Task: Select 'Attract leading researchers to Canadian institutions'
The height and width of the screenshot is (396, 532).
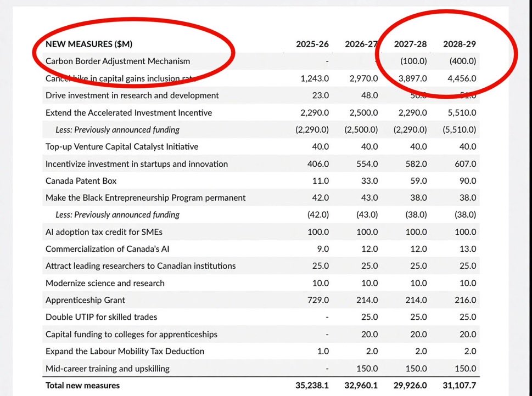Action: click(141, 266)
